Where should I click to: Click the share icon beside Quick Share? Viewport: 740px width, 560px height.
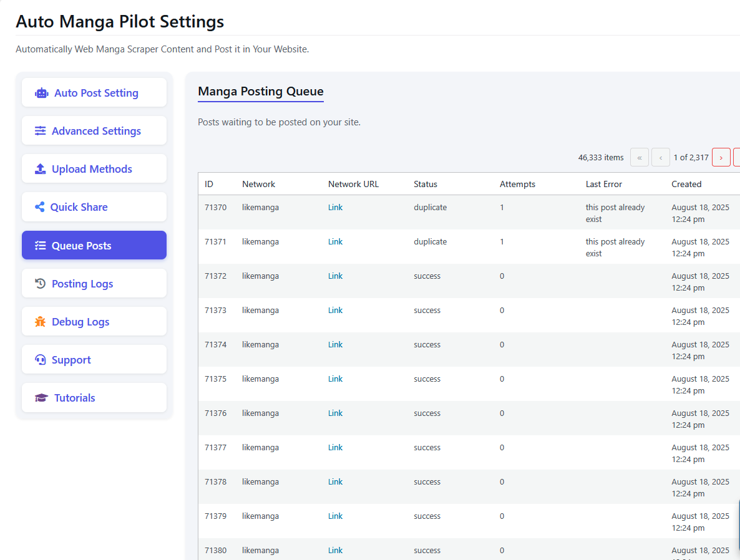[x=40, y=207]
